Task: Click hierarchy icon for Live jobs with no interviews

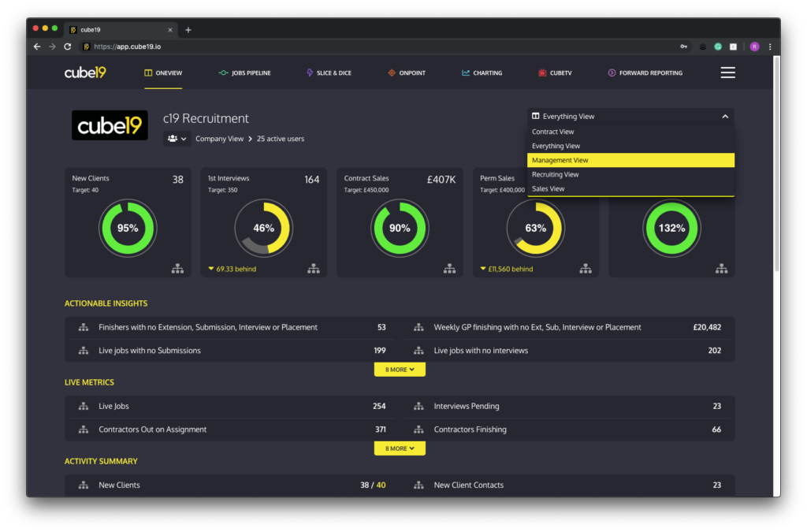Action: (x=419, y=351)
